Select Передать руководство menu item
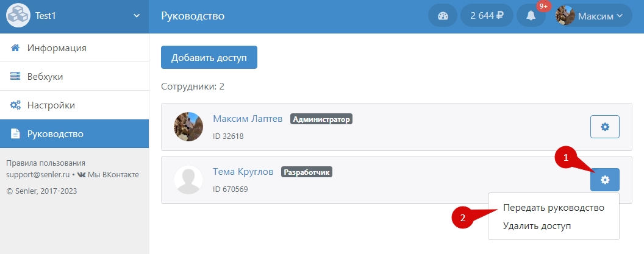 (x=553, y=208)
